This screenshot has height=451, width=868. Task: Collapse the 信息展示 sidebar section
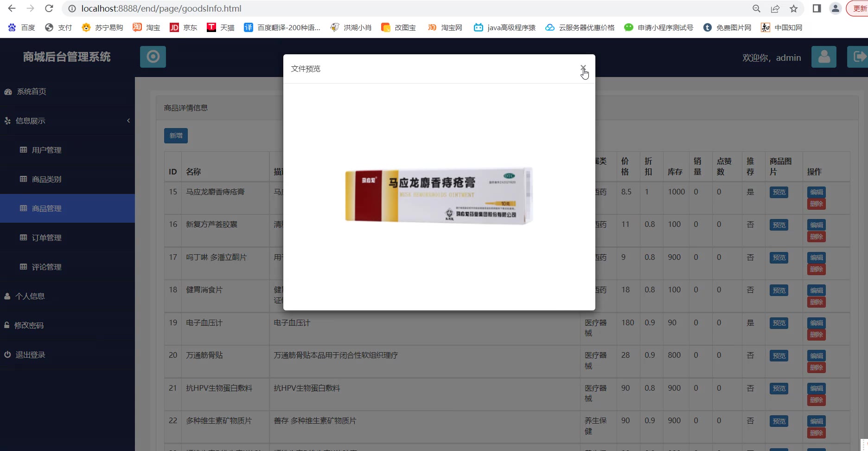pos(67,121)
